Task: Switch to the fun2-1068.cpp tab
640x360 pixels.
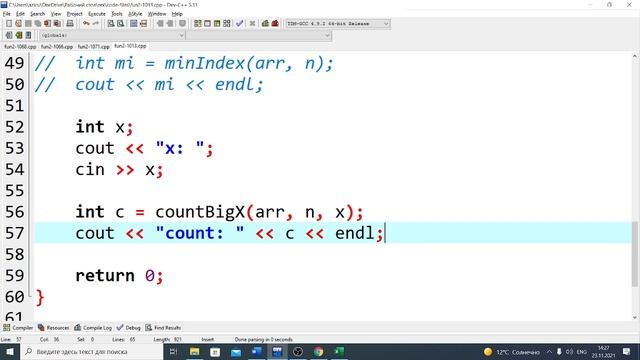Action: (x=20, y=47)
